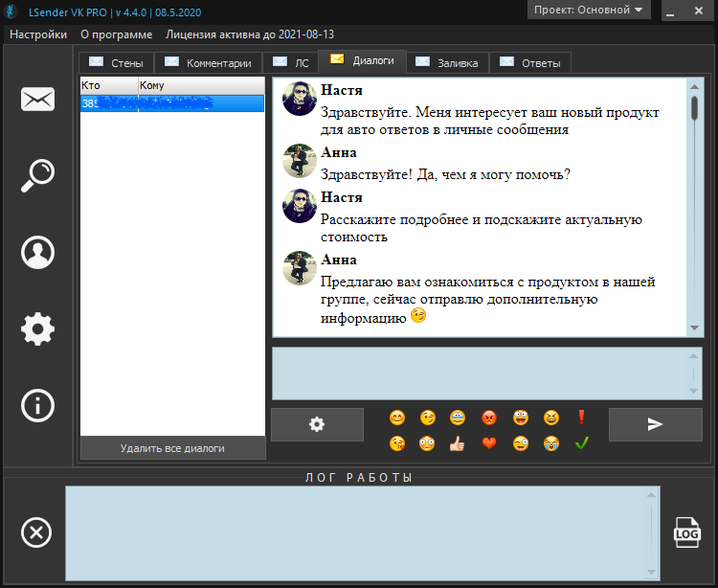Insert the wide-eyed grinning emoji
This screenshot has width=718, height=588.
click(521, 418)
